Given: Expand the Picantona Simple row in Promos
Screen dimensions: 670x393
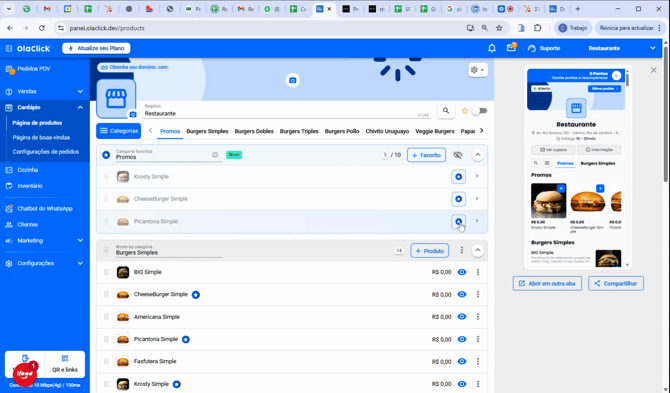Looking at the screenshot, I should pyautogui.click(x=477, y=221).
